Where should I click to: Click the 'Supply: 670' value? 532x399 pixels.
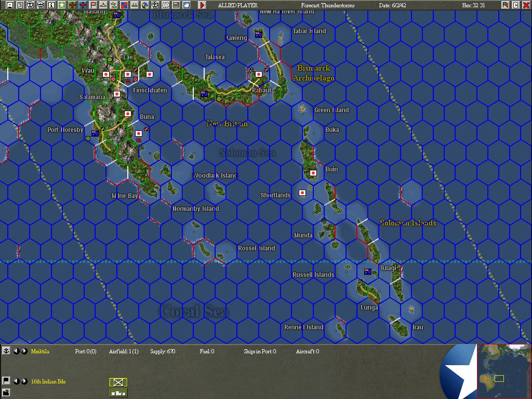tap(163, 351)
